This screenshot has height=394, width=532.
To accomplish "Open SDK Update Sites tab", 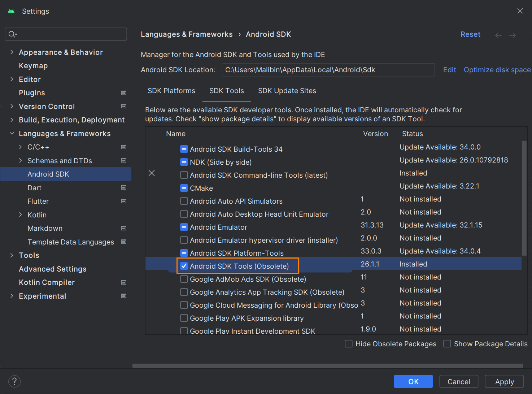I will [287, 91].
